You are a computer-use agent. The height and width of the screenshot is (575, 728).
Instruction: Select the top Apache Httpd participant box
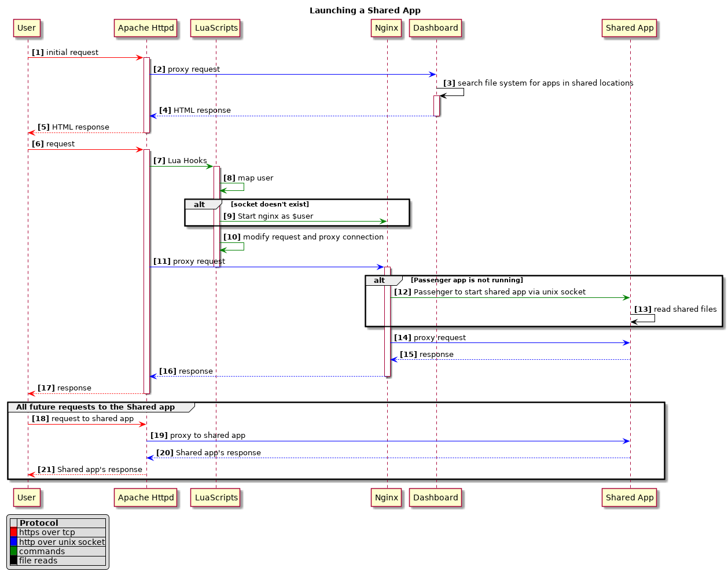pos(146,28)
